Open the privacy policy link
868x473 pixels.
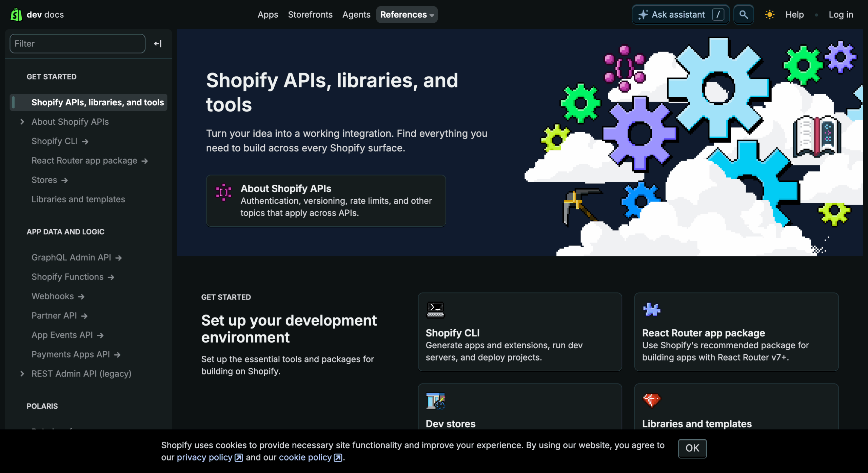pos(204,457)
